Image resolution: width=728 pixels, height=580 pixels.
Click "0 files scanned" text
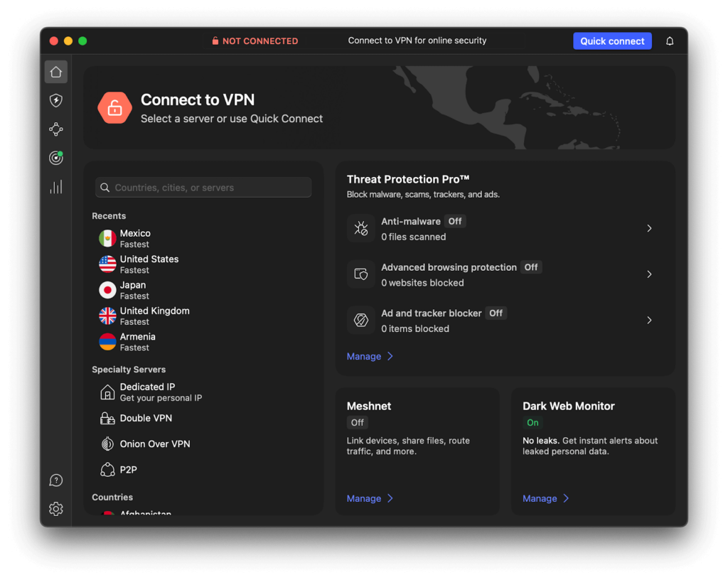[x=413, y=237]
